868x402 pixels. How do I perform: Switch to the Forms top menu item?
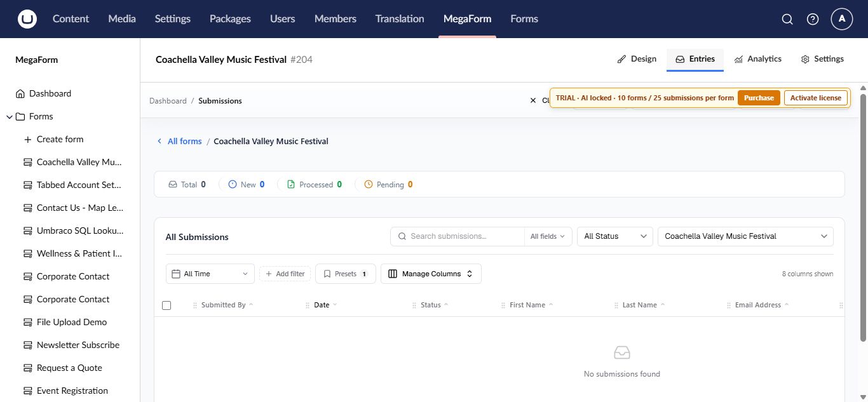(x=524, y=18)
